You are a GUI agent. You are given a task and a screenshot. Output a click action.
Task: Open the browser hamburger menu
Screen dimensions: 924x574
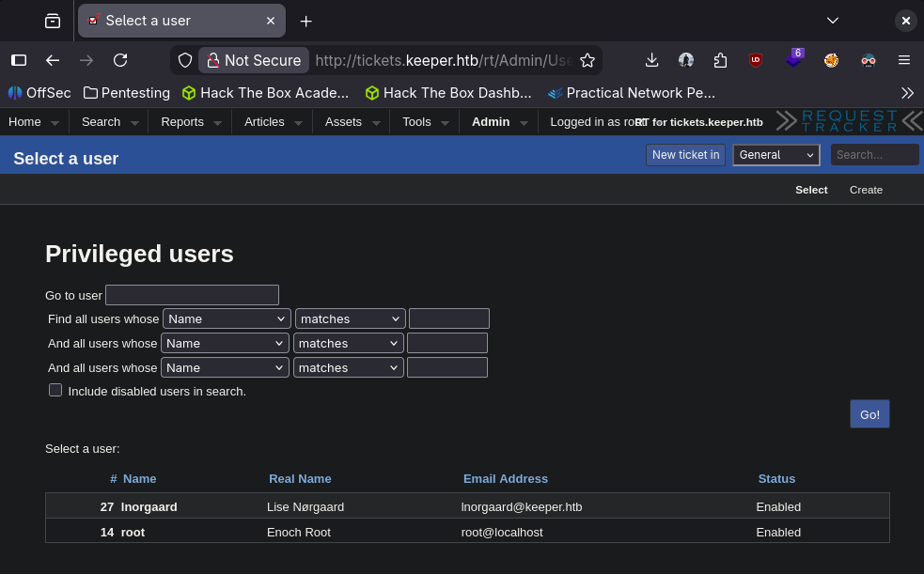tap(904, 60)
